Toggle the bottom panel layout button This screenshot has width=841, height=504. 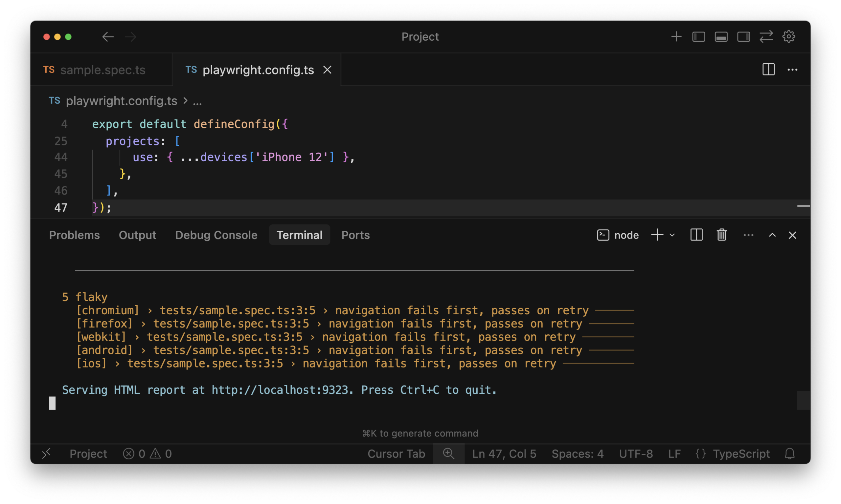tap(721, 37)
